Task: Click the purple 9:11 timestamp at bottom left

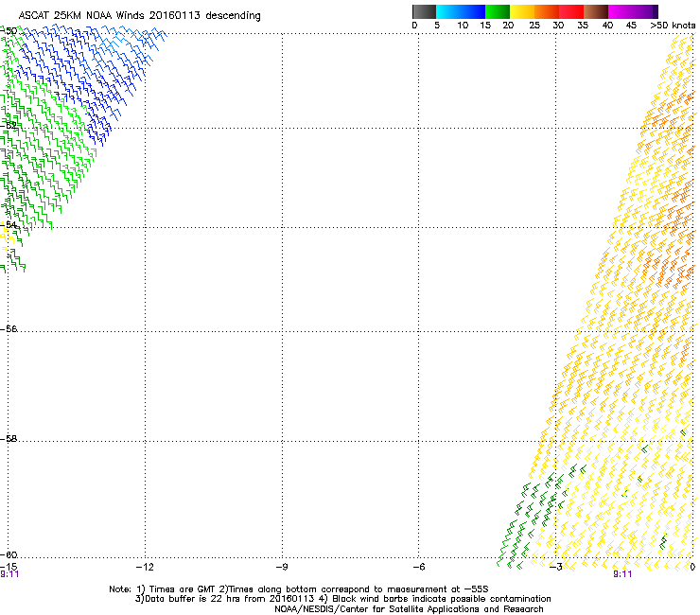Action: click(x=9, y=574)
